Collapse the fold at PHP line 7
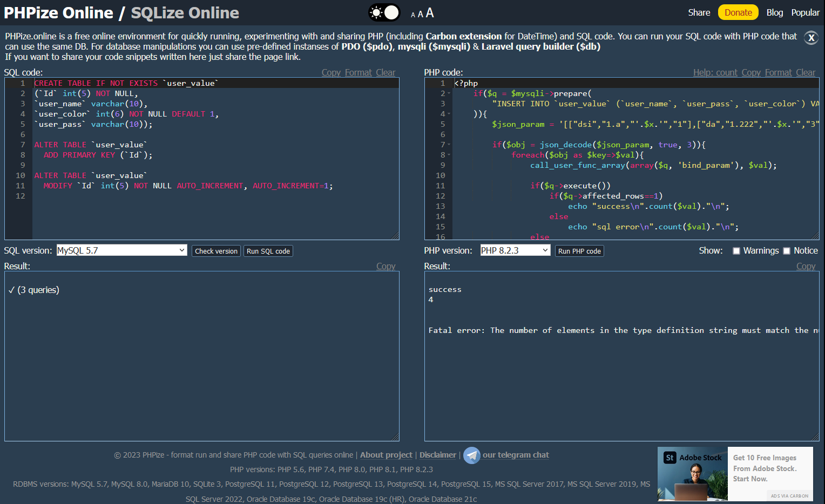 click(x=449, y=145)
